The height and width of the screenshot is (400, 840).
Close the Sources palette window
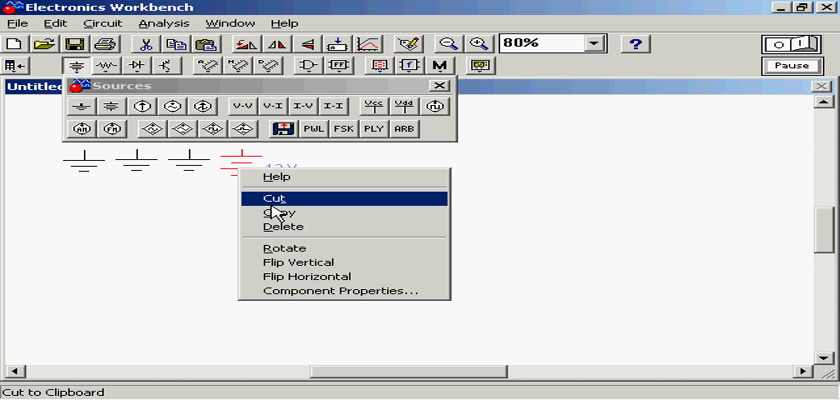(439, 86)
